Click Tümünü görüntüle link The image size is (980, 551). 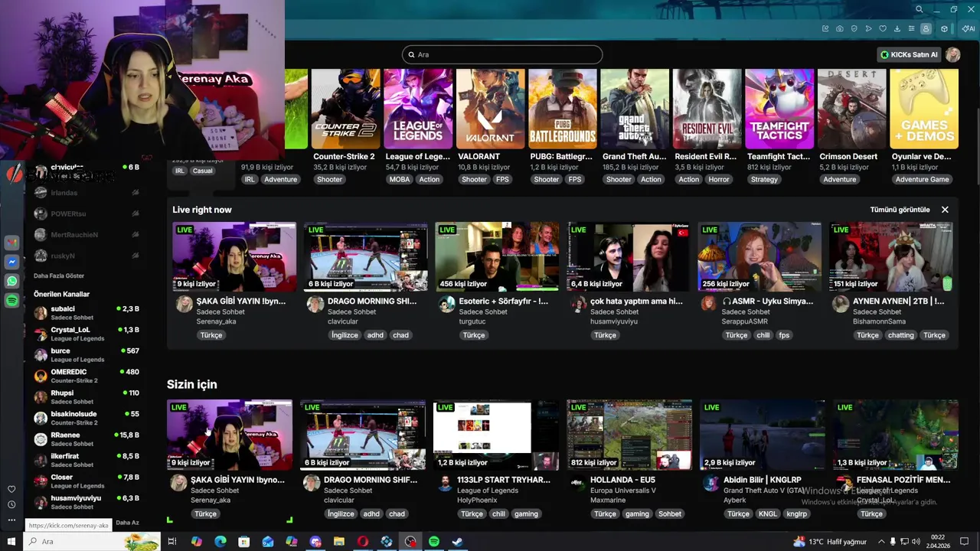pos(900,210)
